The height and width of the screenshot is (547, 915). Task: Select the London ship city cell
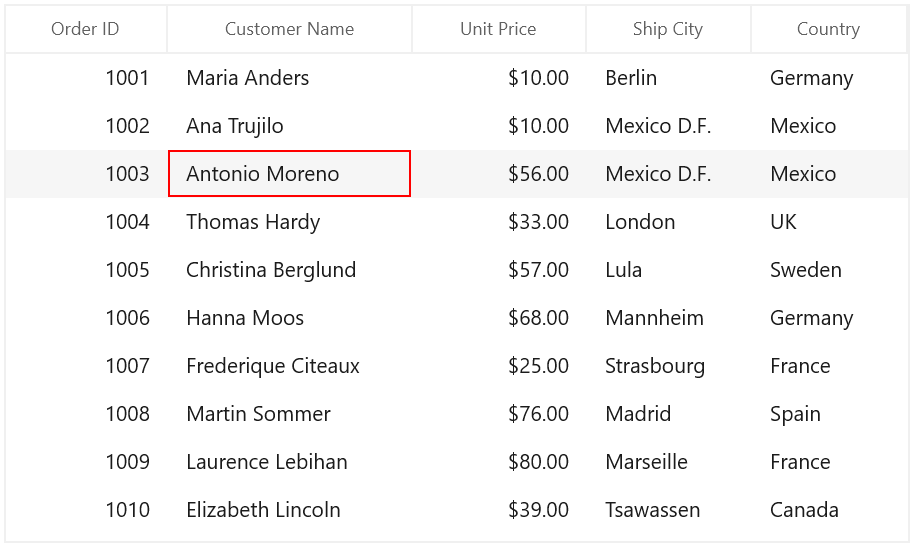tap(668, 222)
